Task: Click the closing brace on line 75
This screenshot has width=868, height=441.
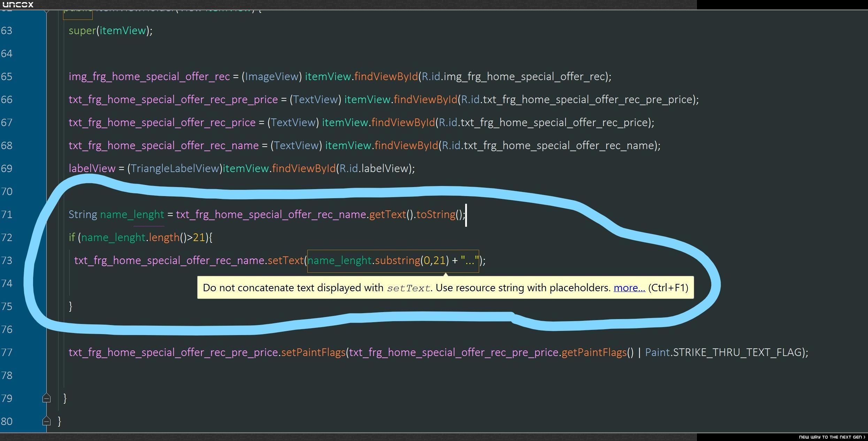Action: coord(71,307)
